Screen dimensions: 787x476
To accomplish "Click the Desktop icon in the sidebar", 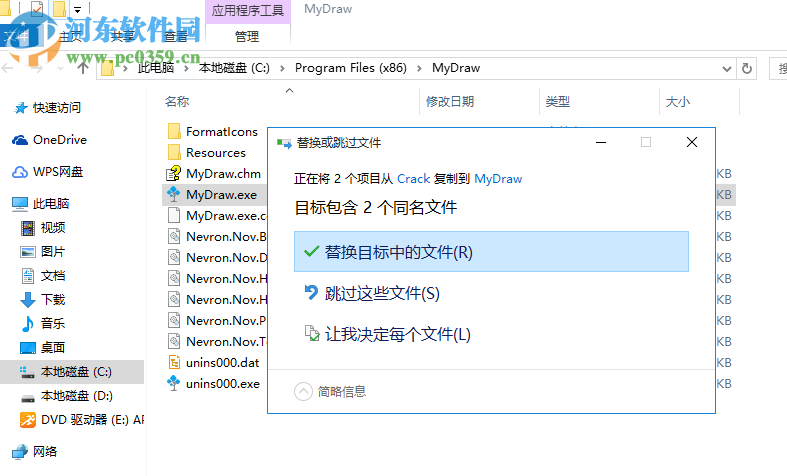I will pos(28,347).
